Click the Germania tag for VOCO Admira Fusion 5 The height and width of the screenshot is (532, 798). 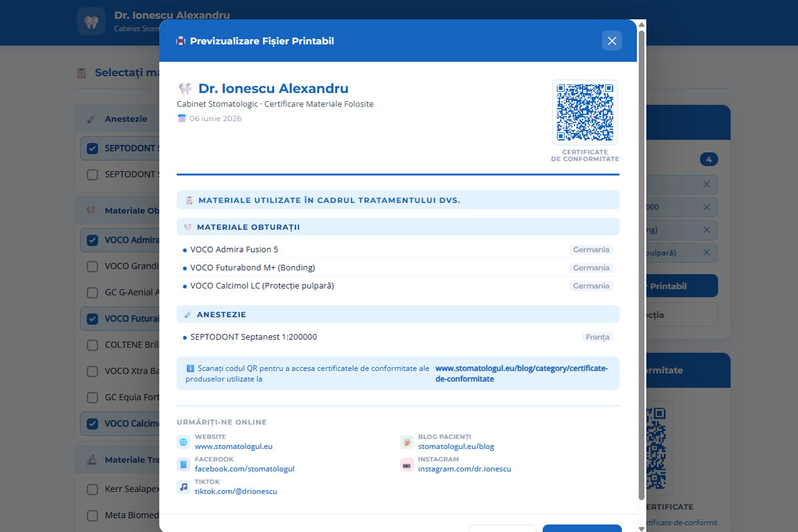pyautogui.click(x=591, y=250)
